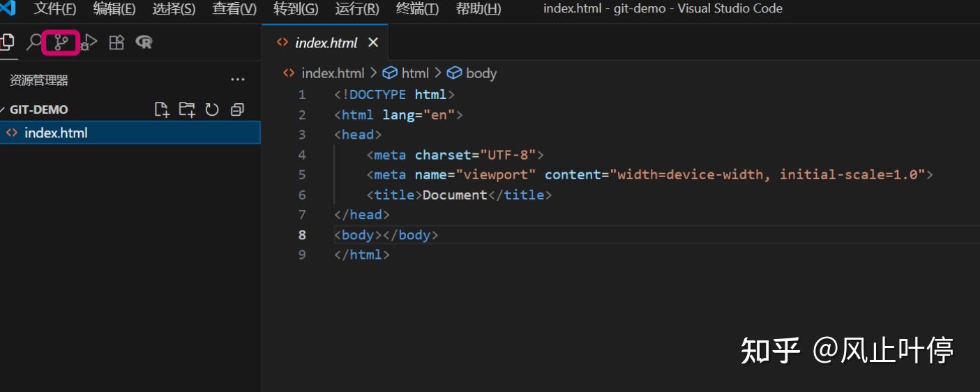Image resolution: width=980 pixels, height=392 pixels.
Task: Collapse all folders in explorer
Action: point(237,110)
